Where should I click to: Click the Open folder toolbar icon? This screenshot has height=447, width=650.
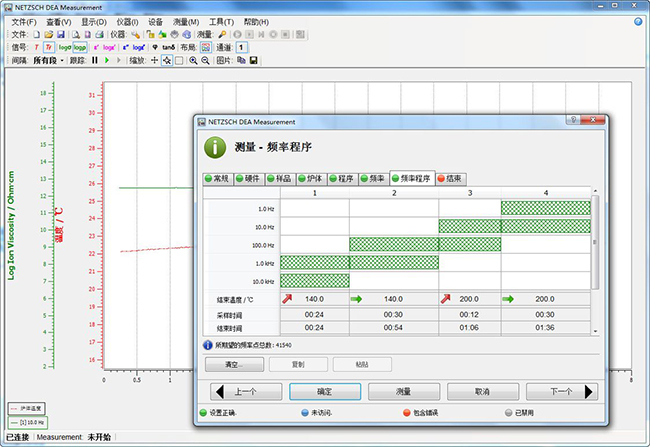click(48, 34)
